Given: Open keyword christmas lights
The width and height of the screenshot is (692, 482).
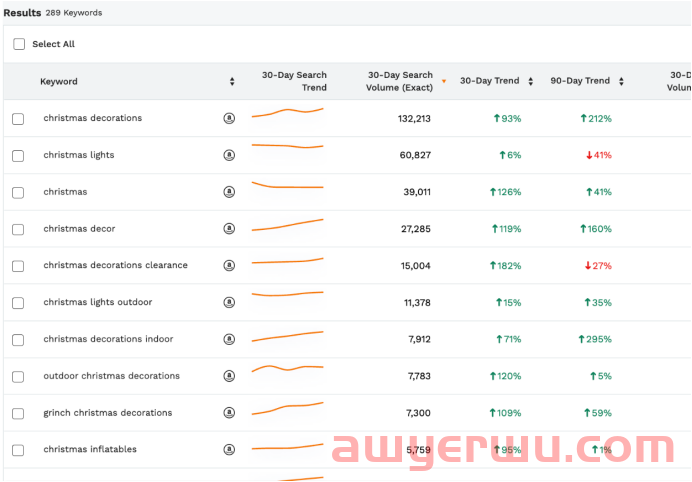Looking at the screenshot, I should point(79,155).
